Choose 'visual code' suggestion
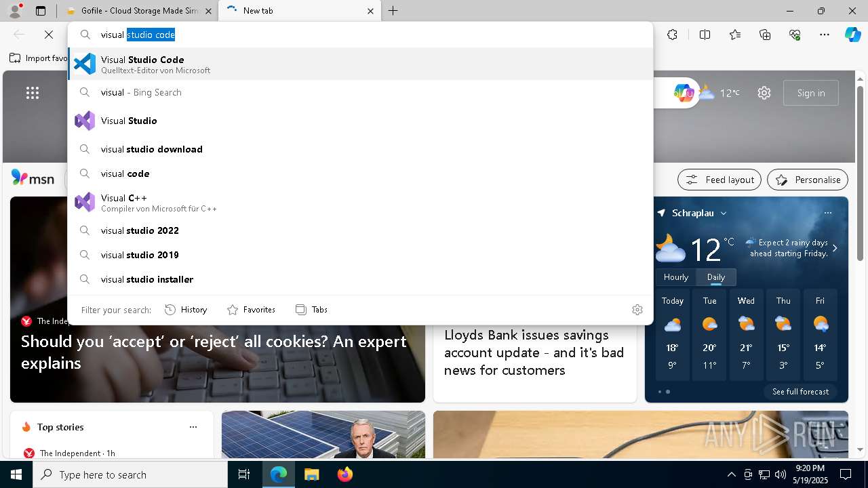This screenshot has height=488, width=868. point(361,174)
